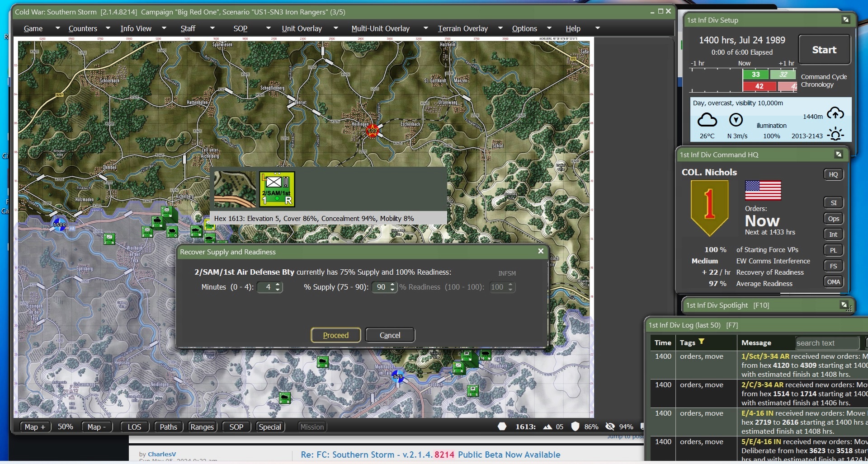Click the Mission button in bottom toolbar
The height and width of the screenshot is (464, 868).
[312, 427]
